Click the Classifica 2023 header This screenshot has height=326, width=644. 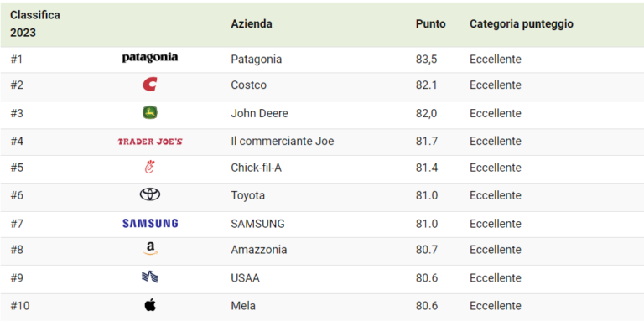click(35, 23)
